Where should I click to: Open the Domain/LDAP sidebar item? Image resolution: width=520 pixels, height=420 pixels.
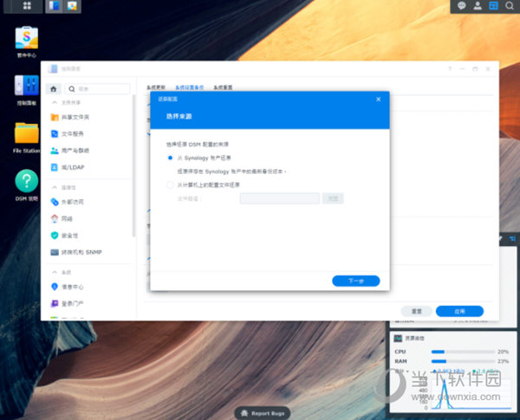point(68,167)
